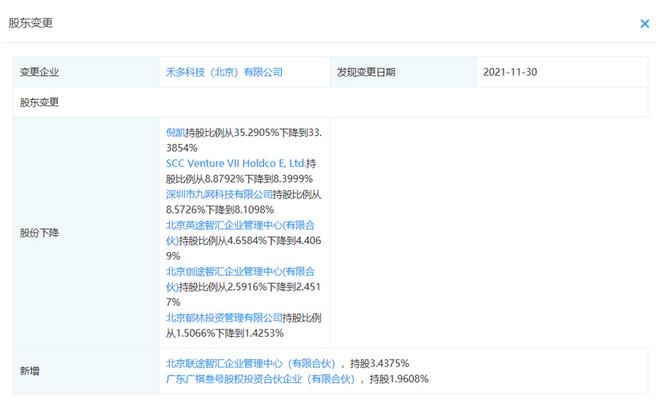
Task: Select the 股东变更 section row label
Action: point(39,102)
